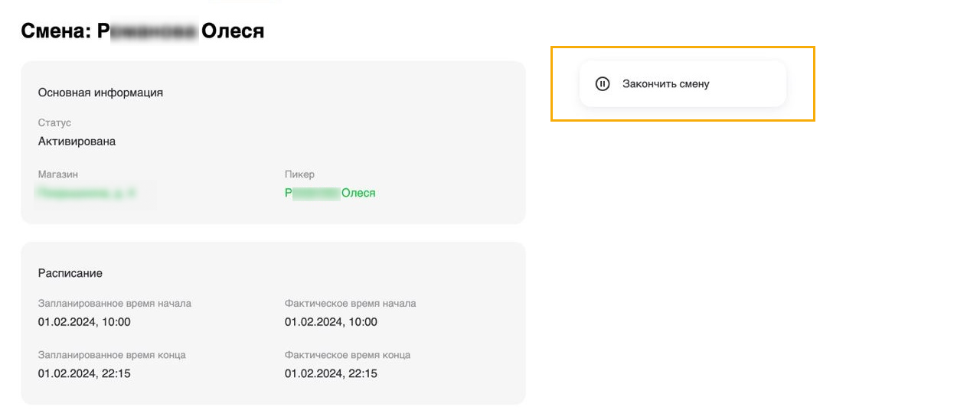The image size is (980, 420).
Task: Select the actual end value 01.02.2024, 22:15
Action: 331,374
